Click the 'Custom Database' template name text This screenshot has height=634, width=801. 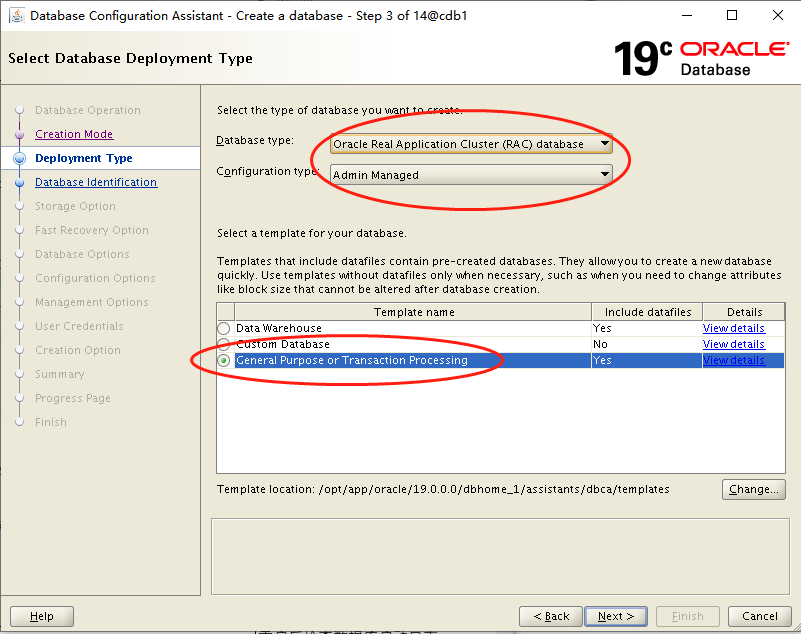pyautogui.click(x=282, y=344)
